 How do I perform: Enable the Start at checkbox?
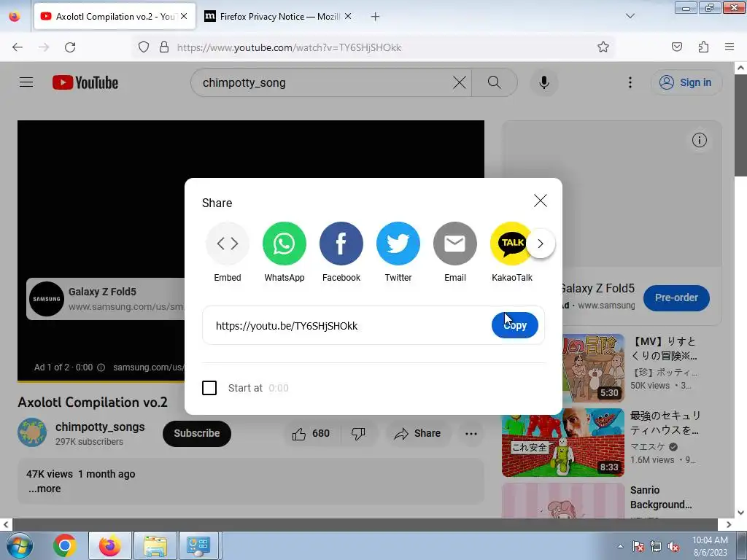pyautogui.click(x=209, y=388)
